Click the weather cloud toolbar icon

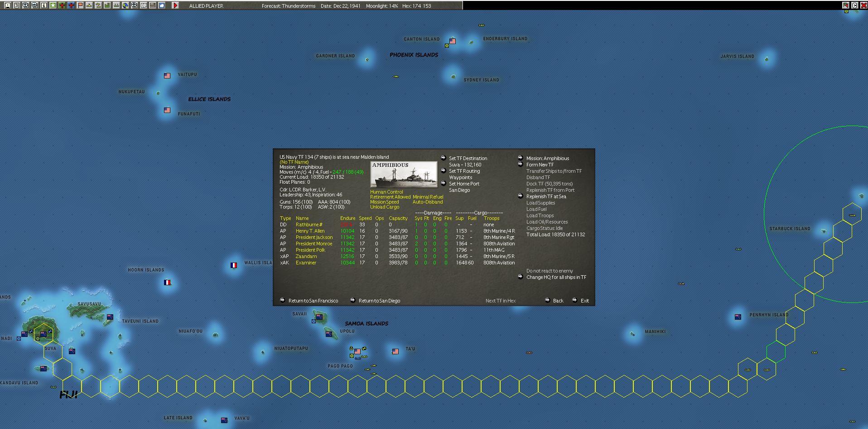(x=162, y=5)
